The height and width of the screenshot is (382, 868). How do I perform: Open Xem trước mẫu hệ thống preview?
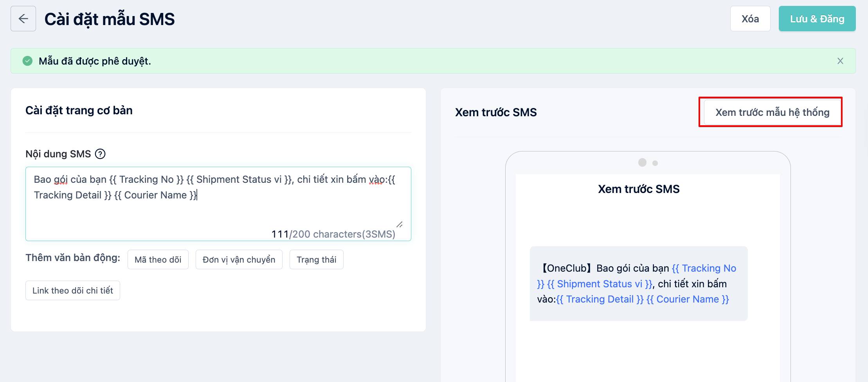(772, 112)
